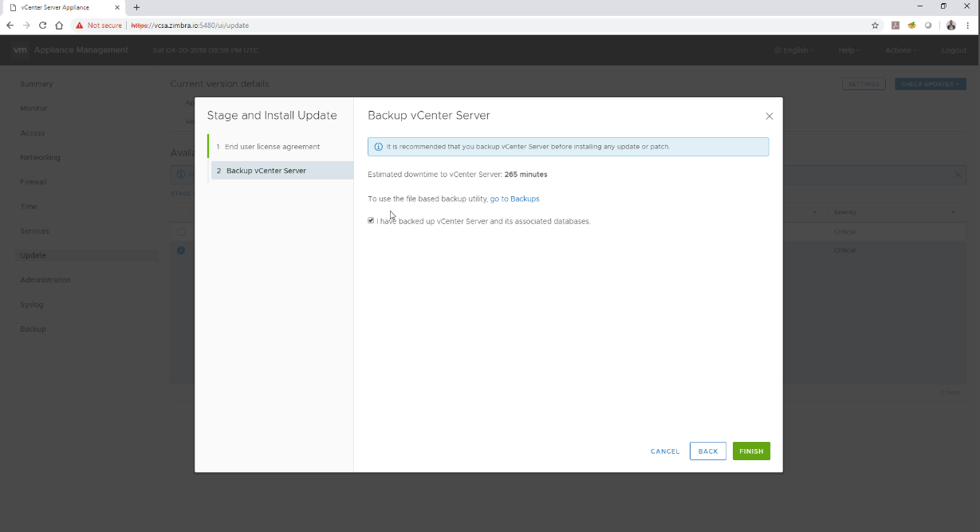The width and height of the screenshot is (980, 532).
Task: Click Logout in the header
Action: pos(954,50)
